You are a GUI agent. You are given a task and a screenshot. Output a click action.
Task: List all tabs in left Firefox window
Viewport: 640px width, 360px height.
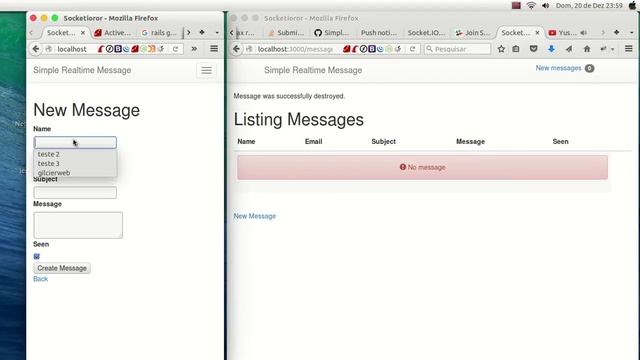tap(217, 33)
